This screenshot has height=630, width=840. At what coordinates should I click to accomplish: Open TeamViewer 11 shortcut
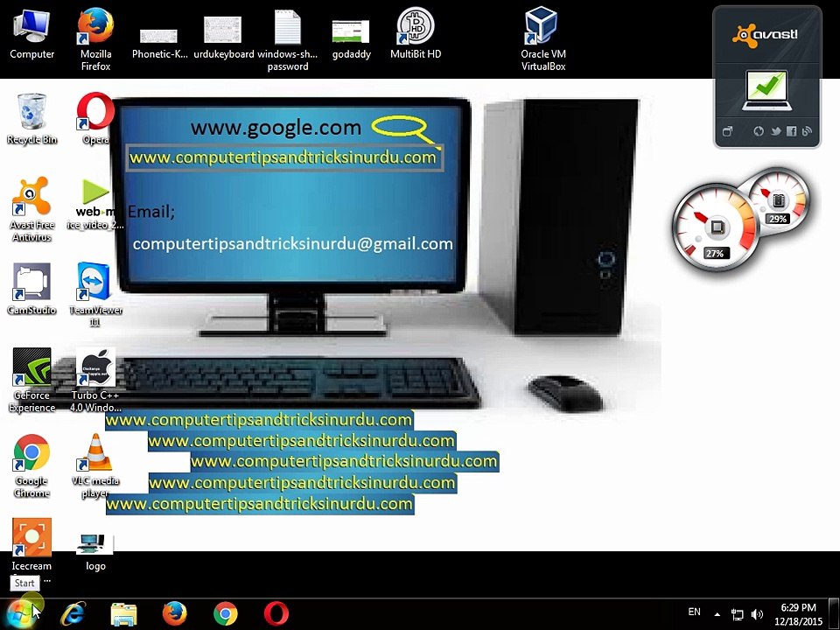(x=94, y=294)
